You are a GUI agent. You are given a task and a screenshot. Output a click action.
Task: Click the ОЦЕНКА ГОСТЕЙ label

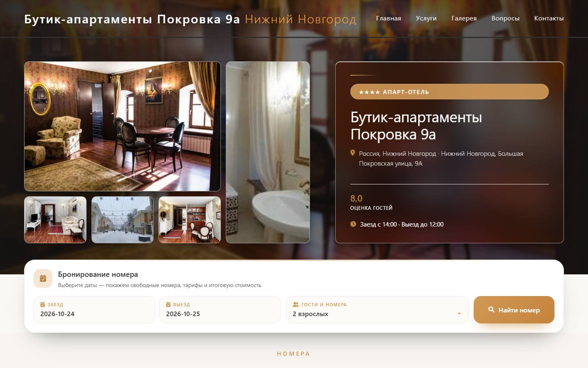[371, 208]
